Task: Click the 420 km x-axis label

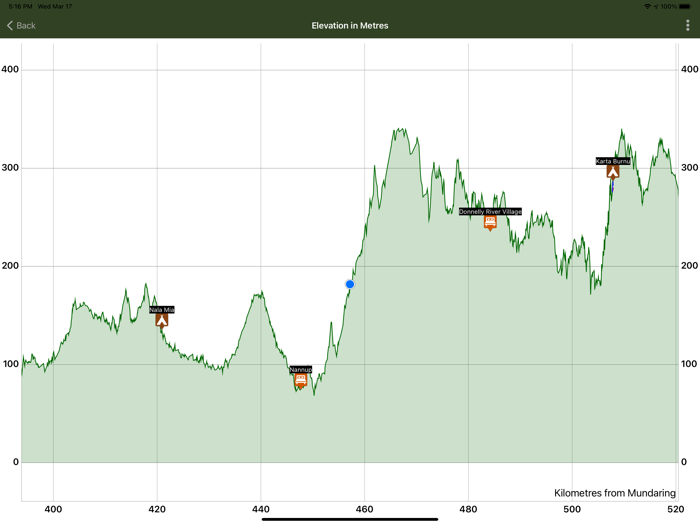Action: (157, 509)
